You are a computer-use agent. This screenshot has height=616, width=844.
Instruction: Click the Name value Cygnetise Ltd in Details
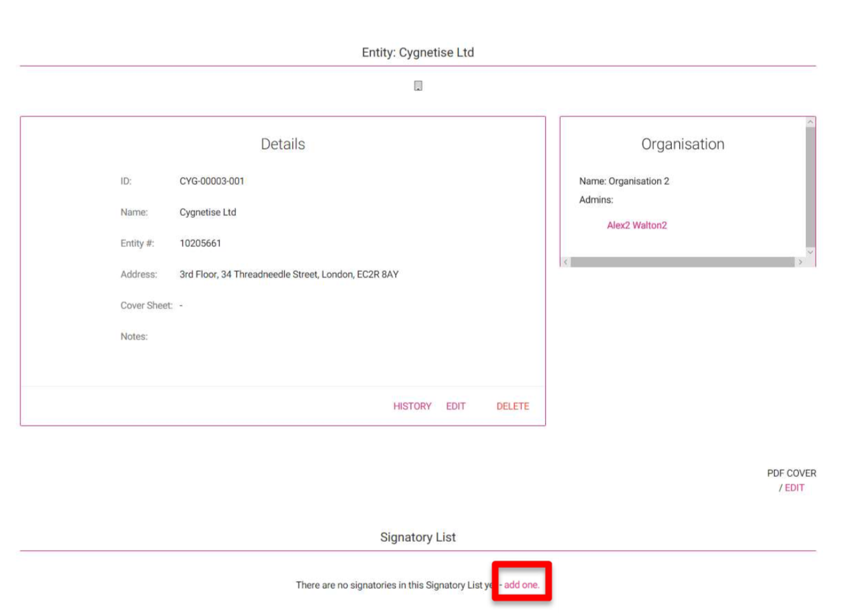click(x=208, y=212)
